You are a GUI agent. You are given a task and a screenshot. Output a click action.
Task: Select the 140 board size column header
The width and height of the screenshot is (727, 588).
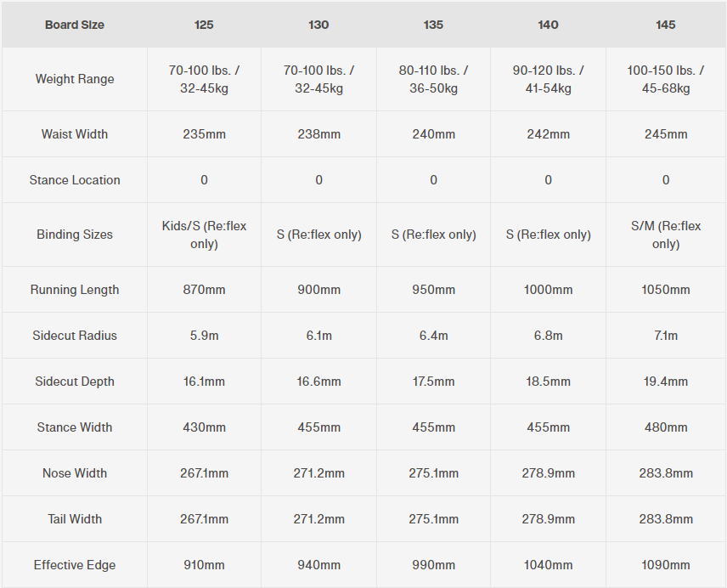549,25
